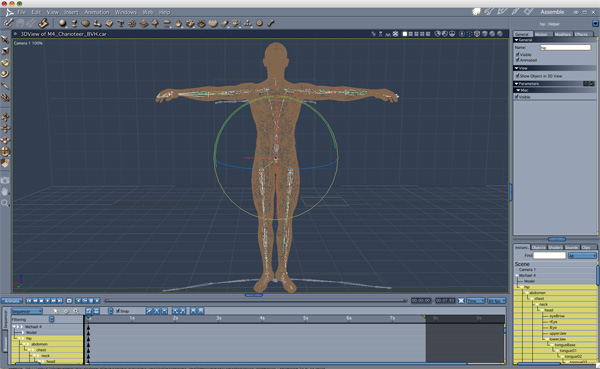Toggle the Snap checkbox in sequencer
Viewport: 600px width, 369px height.
click(118, 311)
